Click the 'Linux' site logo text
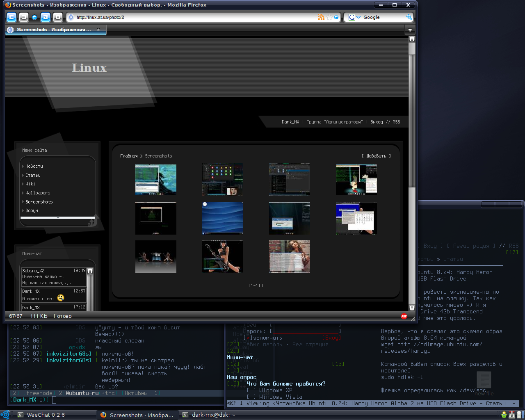Viewport: 525px width, 420px height. (x=89, y=68)
